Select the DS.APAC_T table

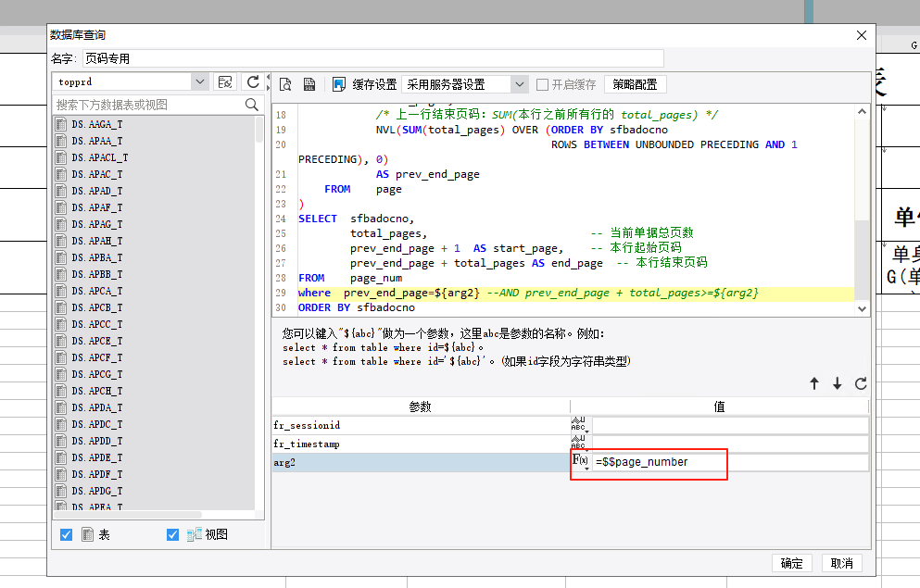(96, 174)
